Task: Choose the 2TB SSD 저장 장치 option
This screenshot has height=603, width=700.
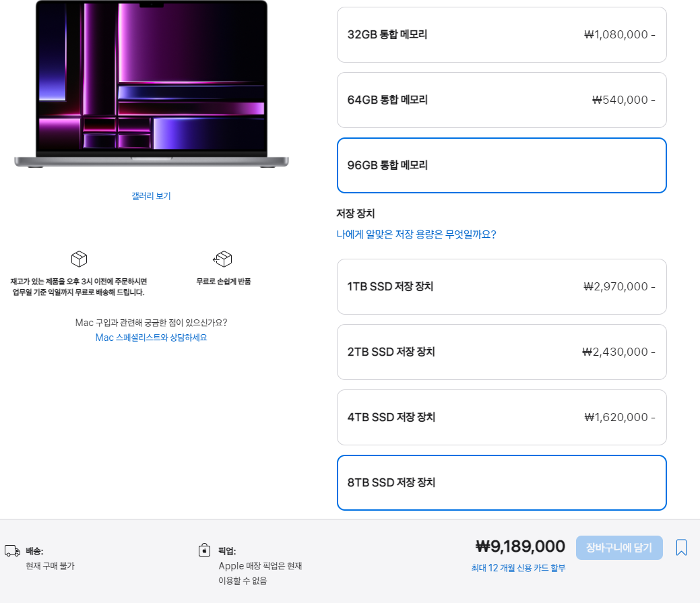Action: (x=502, y=352)
